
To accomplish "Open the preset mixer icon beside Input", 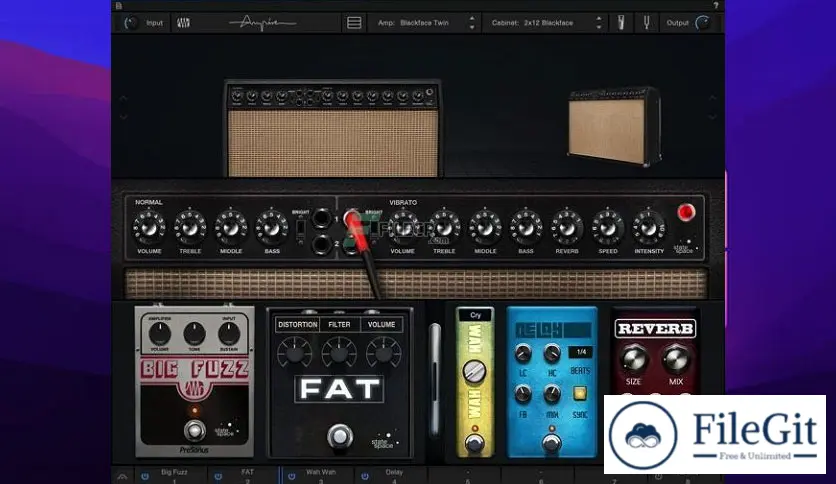I will [183, 23].
